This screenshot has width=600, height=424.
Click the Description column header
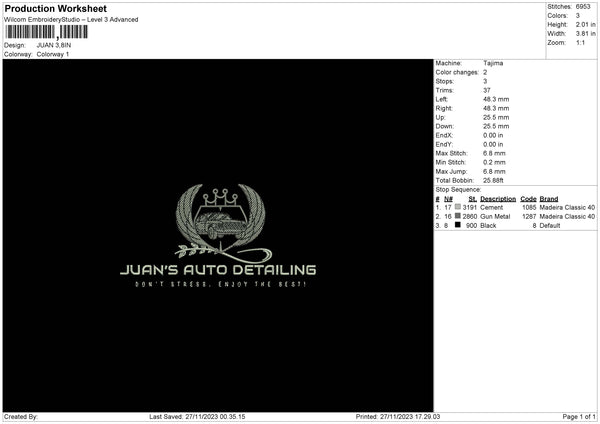click(x=498, y=199)
